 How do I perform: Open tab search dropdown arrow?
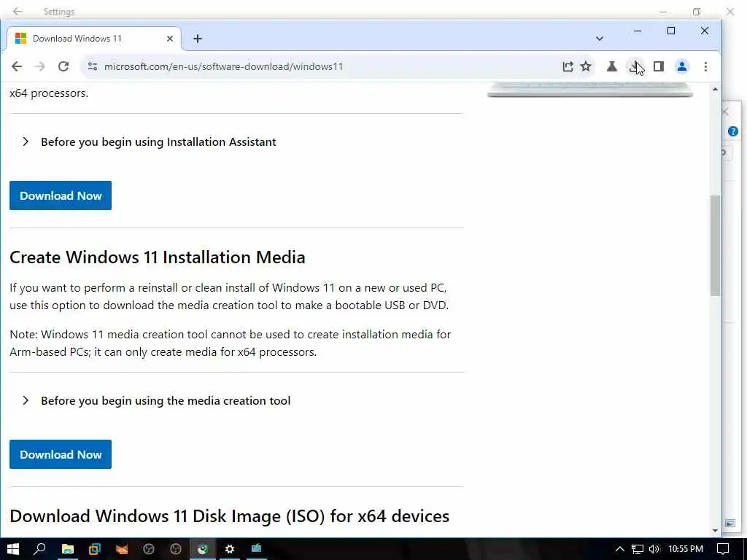[x=600, y=39]
